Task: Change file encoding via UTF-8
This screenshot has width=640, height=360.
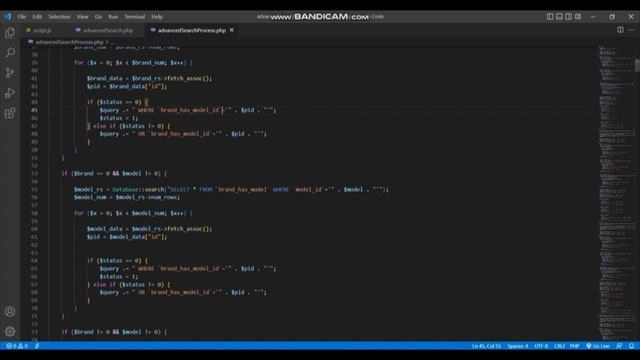Action: [541, 346]
